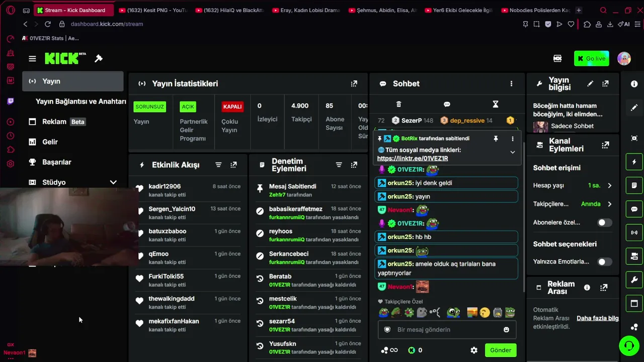The image size is (644, 362).
Task: Pop out the Etkinlik Akışı panel
Action: [x=233, y=165]
